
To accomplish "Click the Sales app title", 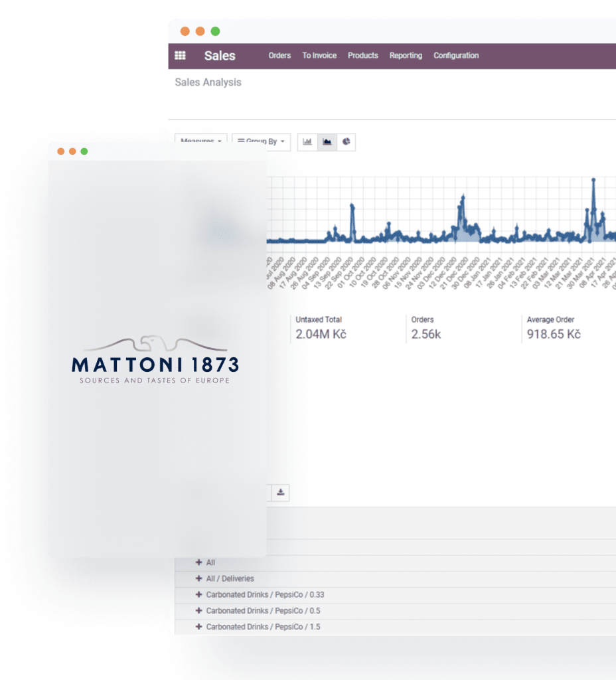I will click(x=220, y=56).
